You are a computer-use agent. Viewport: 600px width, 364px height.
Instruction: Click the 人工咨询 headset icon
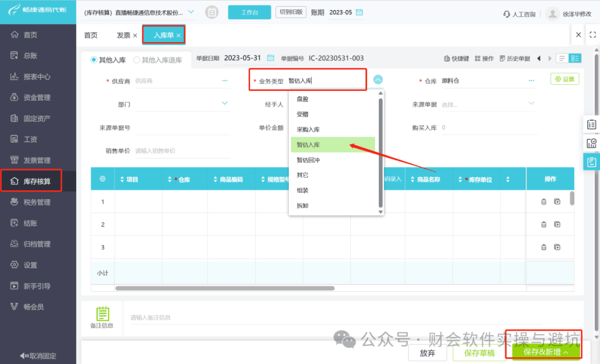point(507,14)
